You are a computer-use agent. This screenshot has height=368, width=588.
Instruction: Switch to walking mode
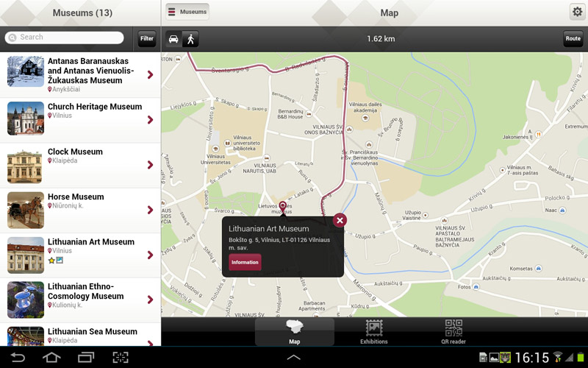click(190, 39)
